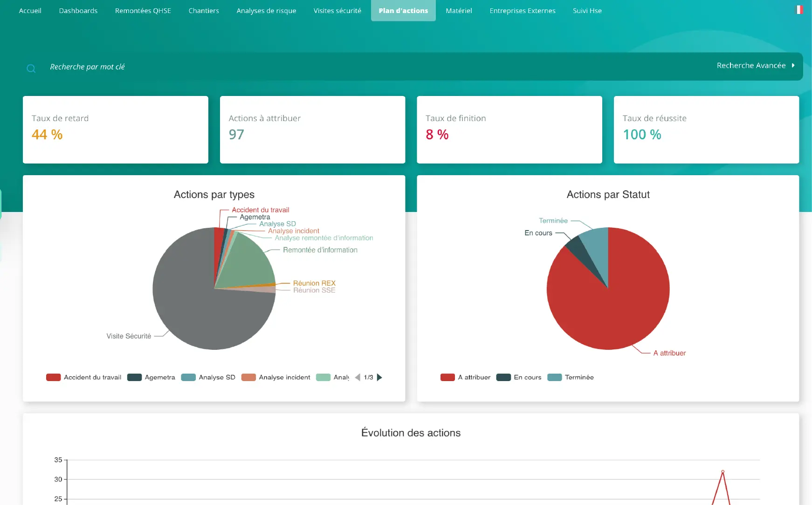The image size is (812, 505).
Task: Expand Recherche Avancée search options
Action: click(x=755, y=66)
